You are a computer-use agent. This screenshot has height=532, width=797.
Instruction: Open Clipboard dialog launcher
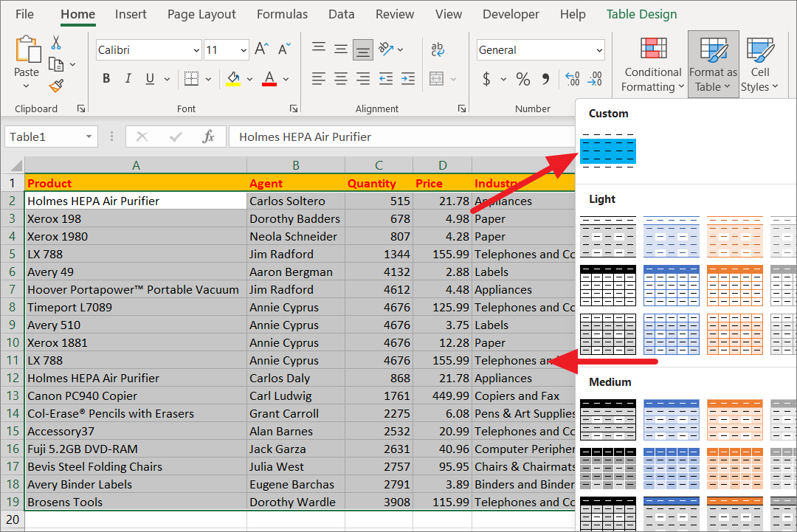81,108
